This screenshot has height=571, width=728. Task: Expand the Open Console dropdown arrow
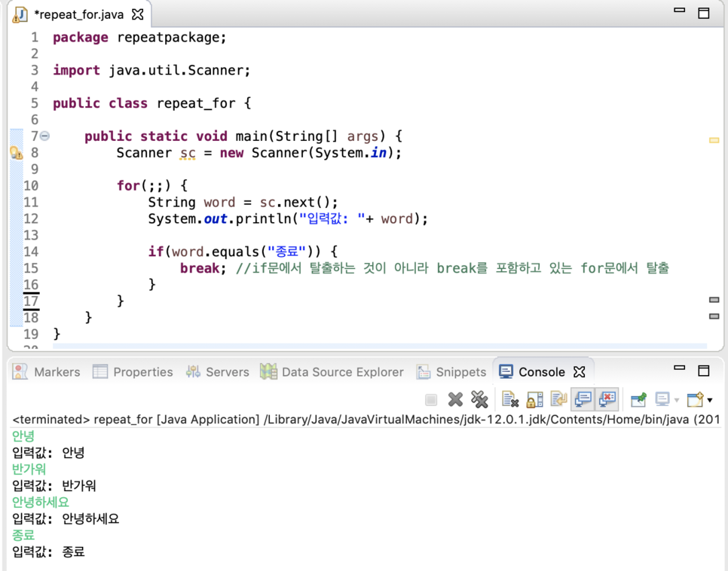(x=709, y=400)
